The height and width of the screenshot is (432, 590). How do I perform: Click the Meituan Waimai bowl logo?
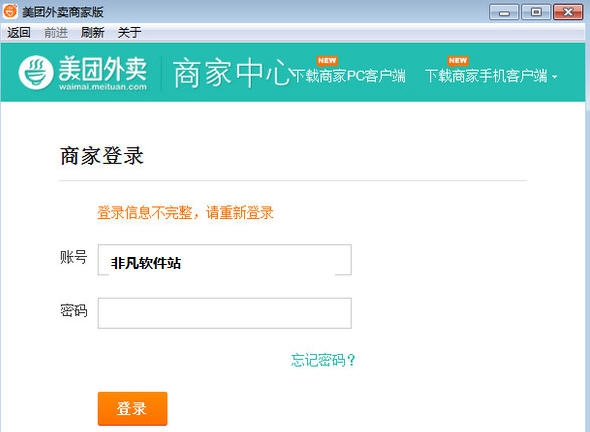[x=36, y=73]
